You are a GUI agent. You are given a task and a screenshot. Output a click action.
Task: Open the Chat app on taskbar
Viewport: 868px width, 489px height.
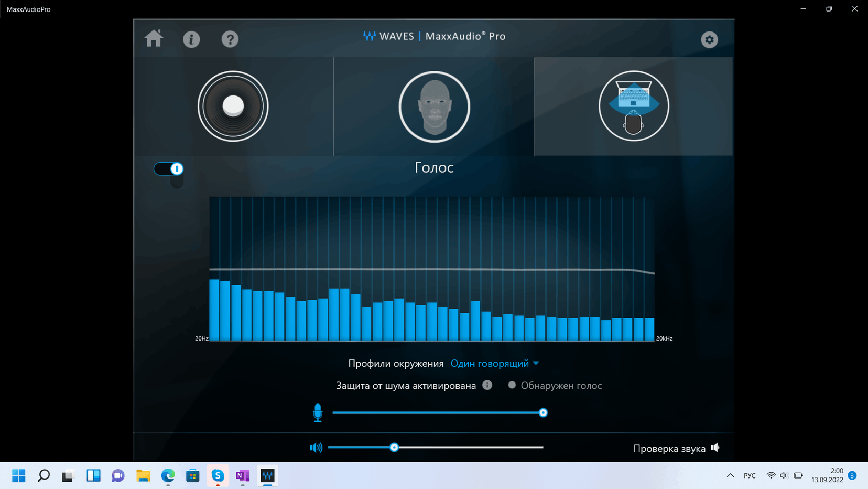point(118,476)
